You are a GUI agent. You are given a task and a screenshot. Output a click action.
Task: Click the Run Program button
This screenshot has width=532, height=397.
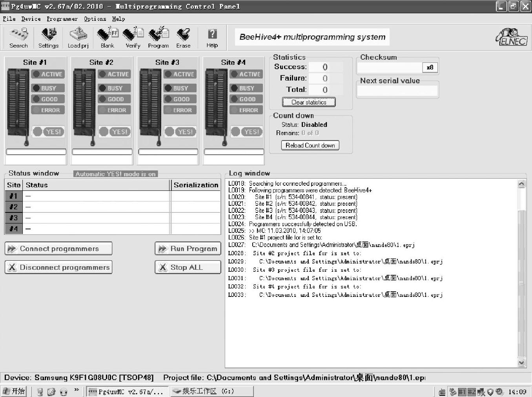pyautogui.click(x=188, y=249)
